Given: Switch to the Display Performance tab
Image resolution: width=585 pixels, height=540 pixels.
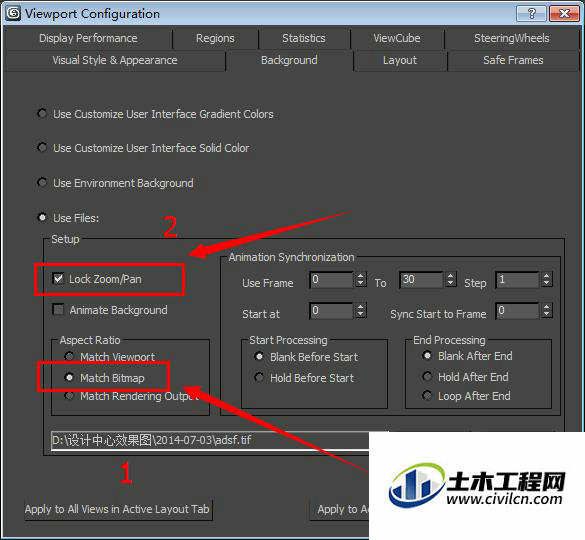Looking at the screenshot, I should tap(88, 38).
